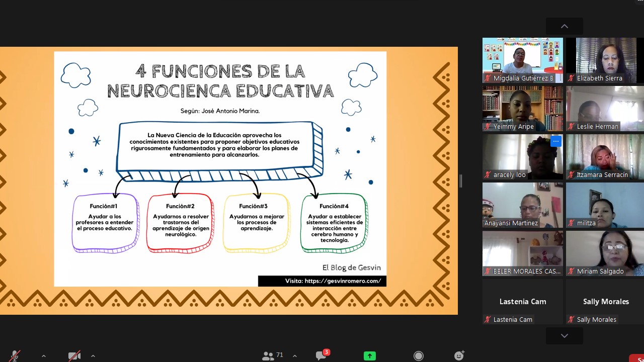Image resolution: width=644 pixels, height=362 pixels.
Task: Show next participants with down arrow
Action: 565,336
